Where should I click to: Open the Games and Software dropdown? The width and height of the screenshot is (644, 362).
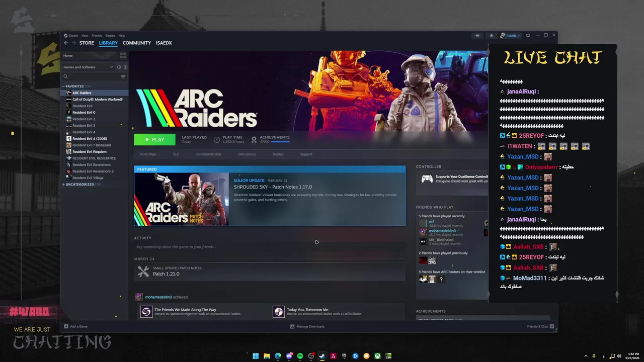88,67
